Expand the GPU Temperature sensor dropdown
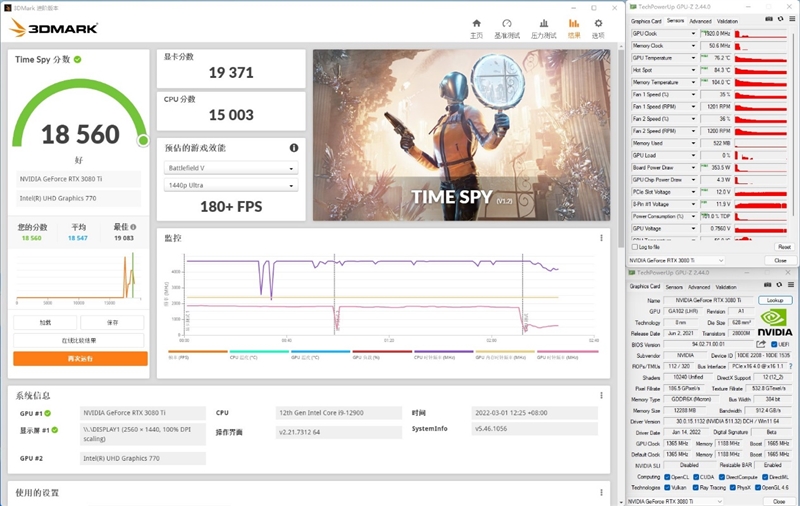Screen dimensions: 800x506 pyautogui.click(x=693, y=58)
